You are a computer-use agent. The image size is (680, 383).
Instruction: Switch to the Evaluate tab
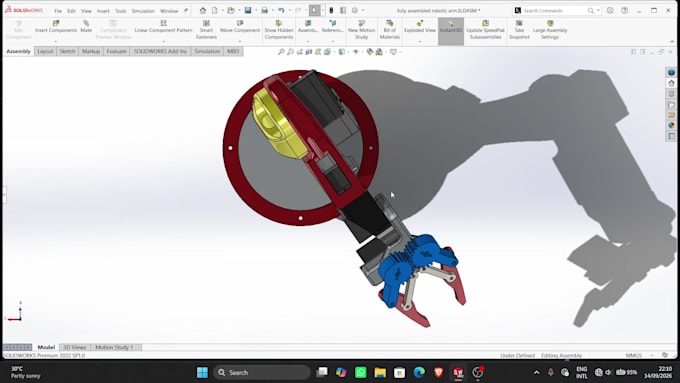(116, 51)
